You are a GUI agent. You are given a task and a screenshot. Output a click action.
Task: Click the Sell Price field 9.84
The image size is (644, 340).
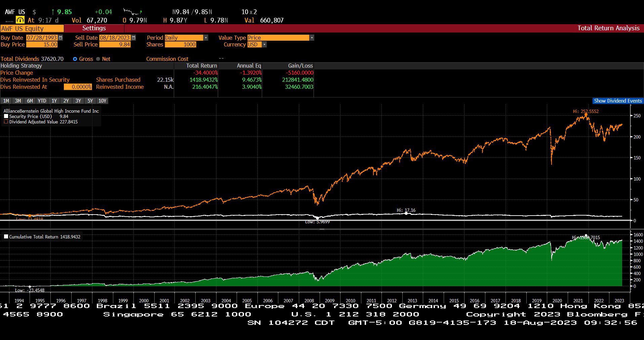(115, 44)
